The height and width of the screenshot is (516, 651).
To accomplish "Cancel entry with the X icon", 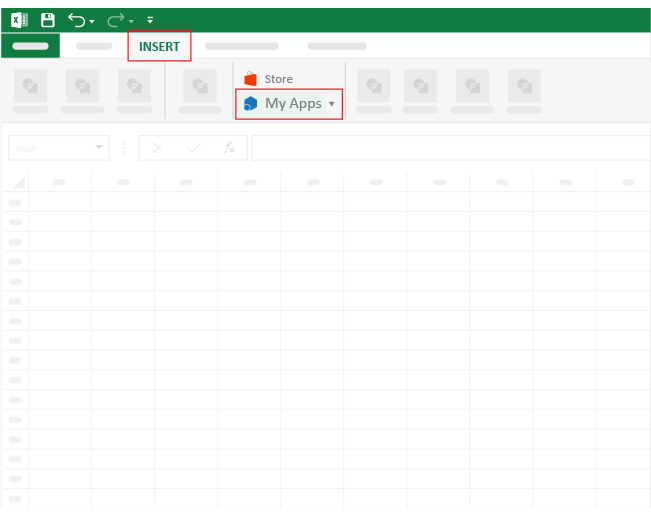I will (x=158, y=147).
